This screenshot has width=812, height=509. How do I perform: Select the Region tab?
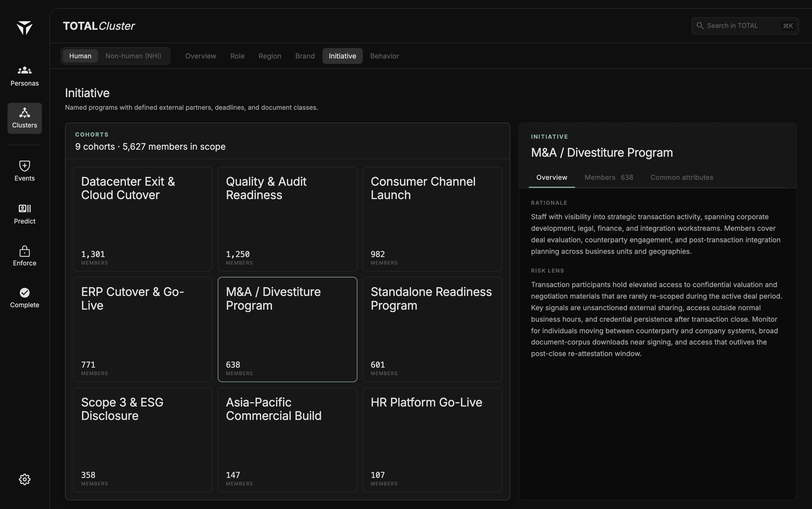pos(270,56)
